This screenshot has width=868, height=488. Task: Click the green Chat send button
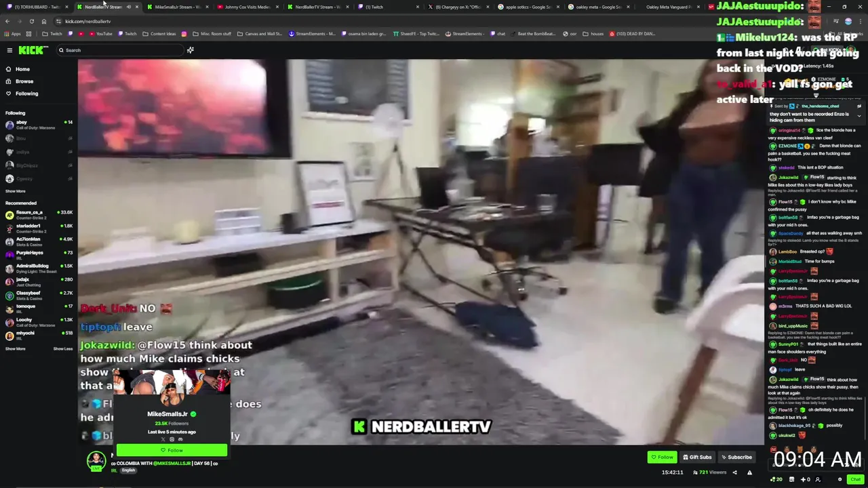point(856,479)
